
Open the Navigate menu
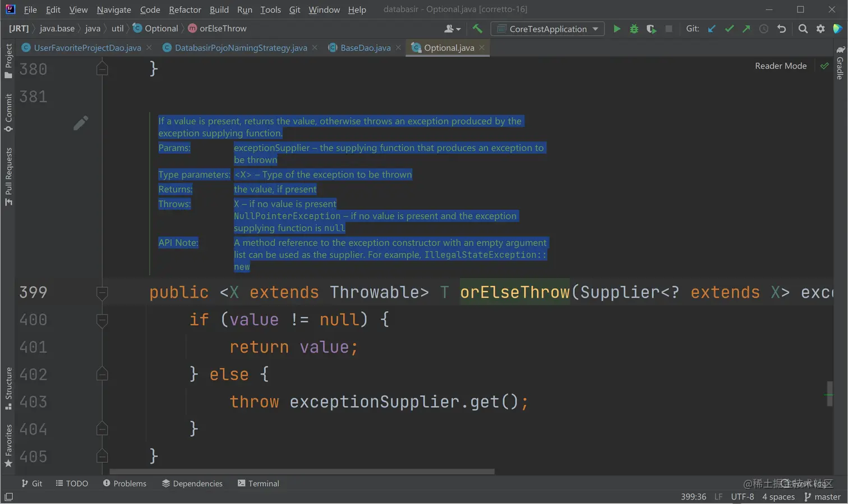point(114,10)
